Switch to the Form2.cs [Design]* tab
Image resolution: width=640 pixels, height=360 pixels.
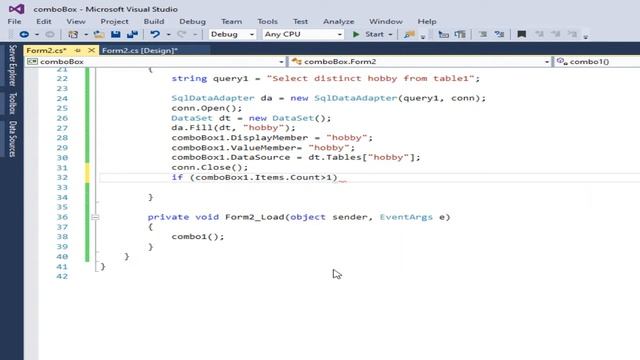coord(140,50)
